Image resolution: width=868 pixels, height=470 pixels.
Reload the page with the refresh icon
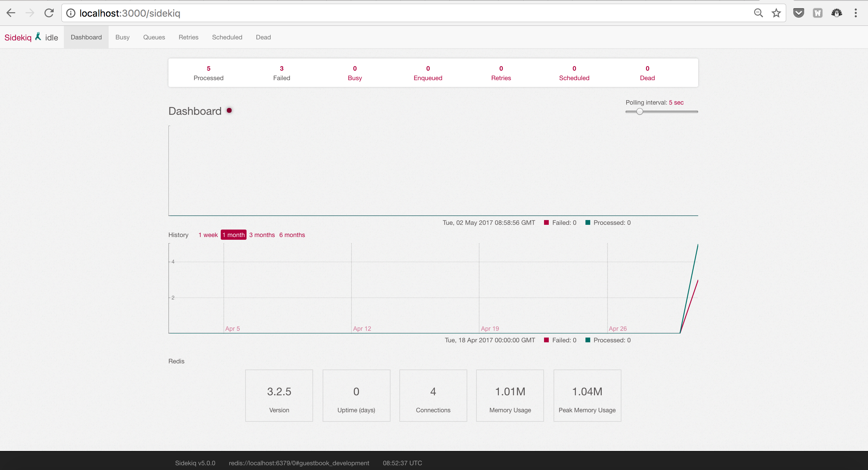[x=49, y=13]
